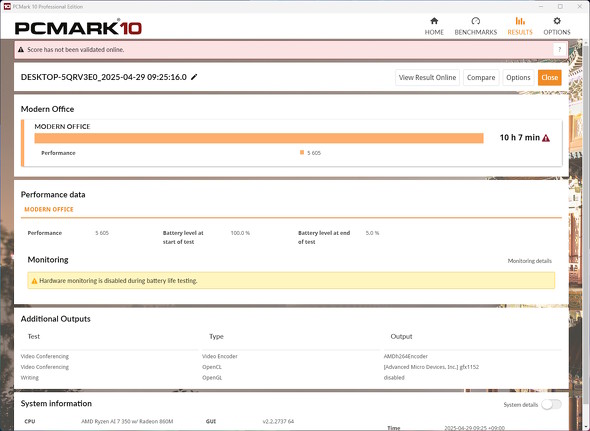
Task: Click Battery level at end value 5.0 %
Action: 372,233
